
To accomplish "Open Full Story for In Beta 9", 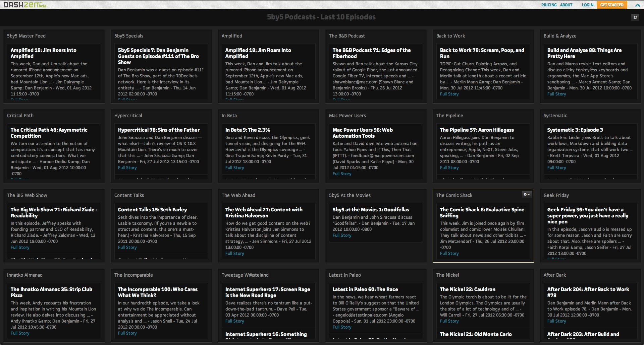I will tap(234, 168).
